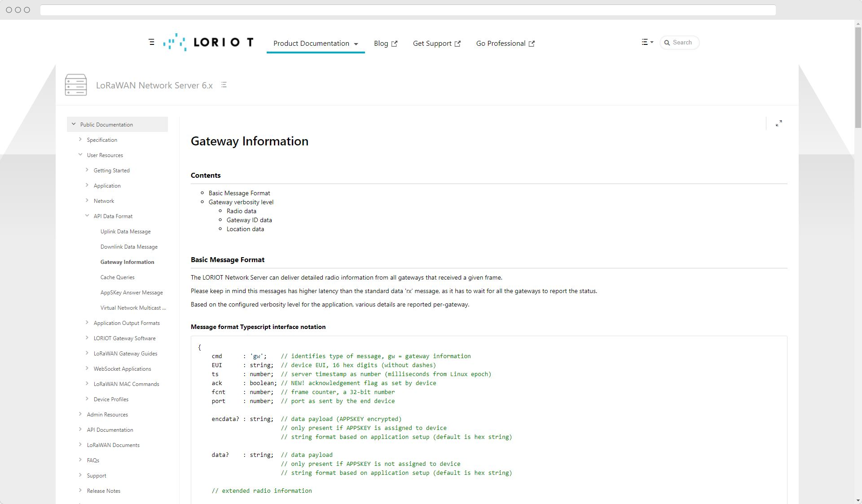Open the contents list icon beside 6.x title
The image size is (862, 504).
click(224, 85)
